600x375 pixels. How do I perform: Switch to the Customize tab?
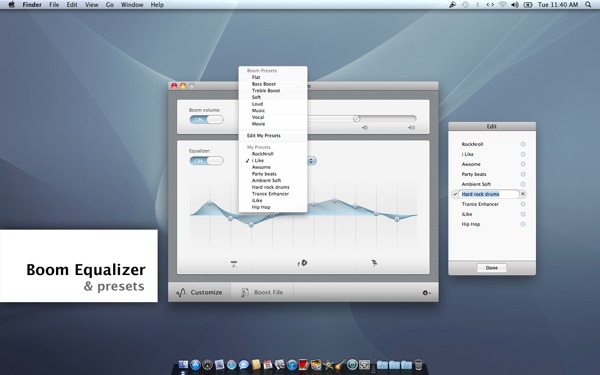pos(199,293)
